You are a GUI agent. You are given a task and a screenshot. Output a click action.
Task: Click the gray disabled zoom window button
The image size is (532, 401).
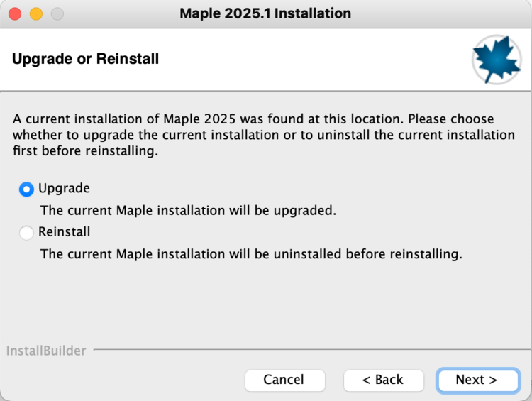(x=57, y=13)
